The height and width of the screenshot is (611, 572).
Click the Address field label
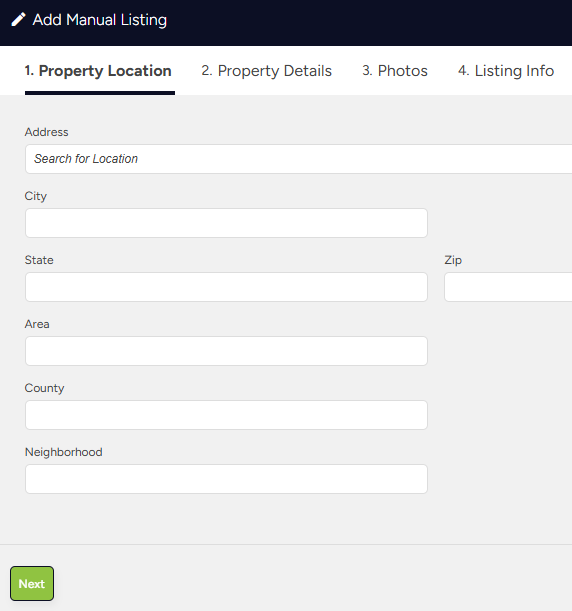[46, 132]
